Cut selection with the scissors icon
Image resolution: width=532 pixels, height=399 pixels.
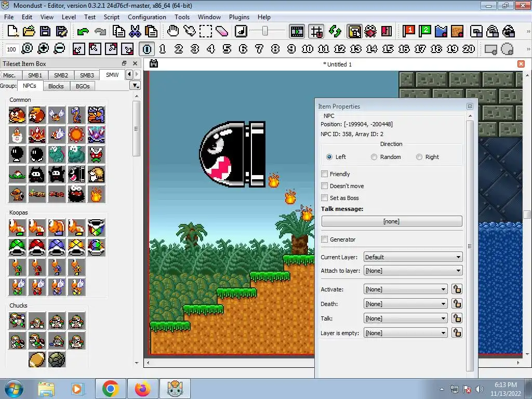click(x=135, y=31)
